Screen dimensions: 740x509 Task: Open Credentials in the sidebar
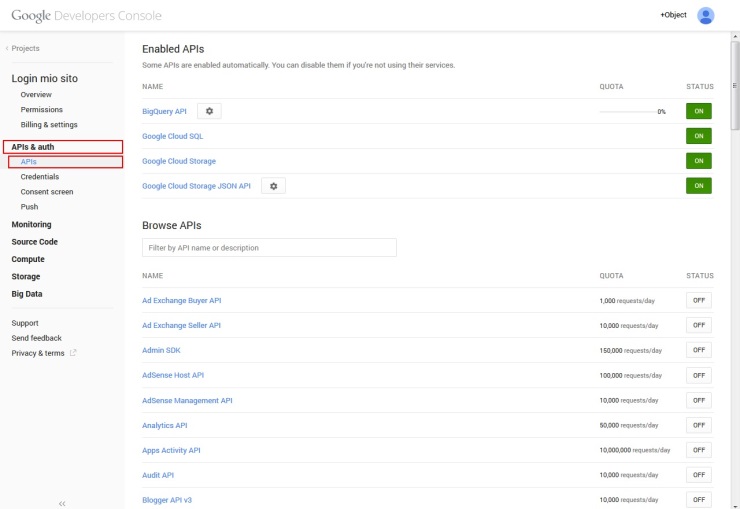(x=40, y=177)
